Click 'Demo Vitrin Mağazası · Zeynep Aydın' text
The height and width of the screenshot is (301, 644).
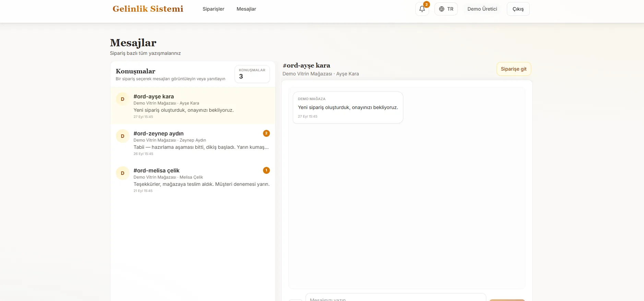(170, 140)
